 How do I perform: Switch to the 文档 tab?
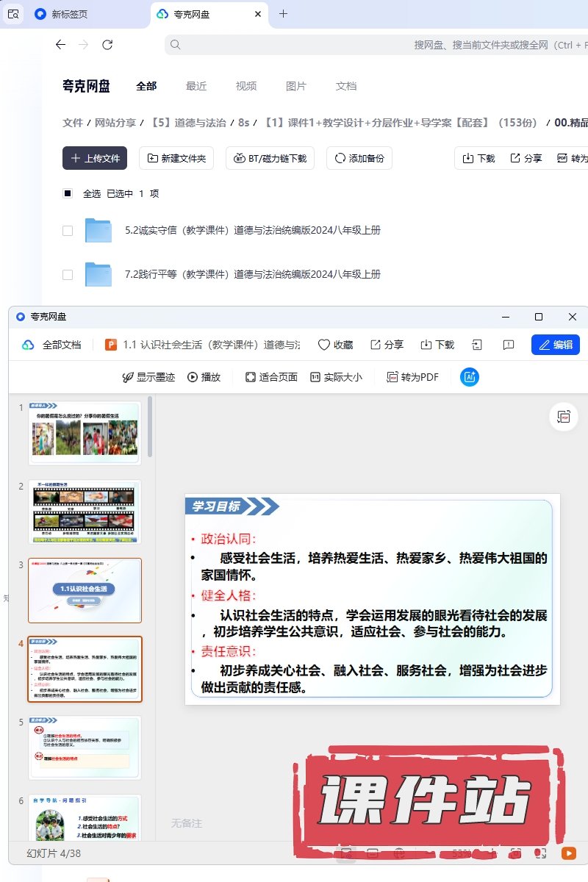pos(346,86)
